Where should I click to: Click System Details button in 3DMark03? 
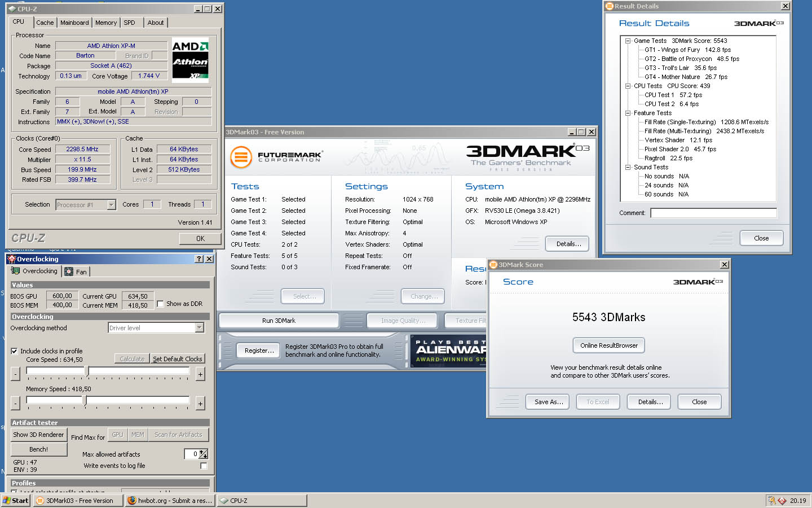[x=567, y=244]
